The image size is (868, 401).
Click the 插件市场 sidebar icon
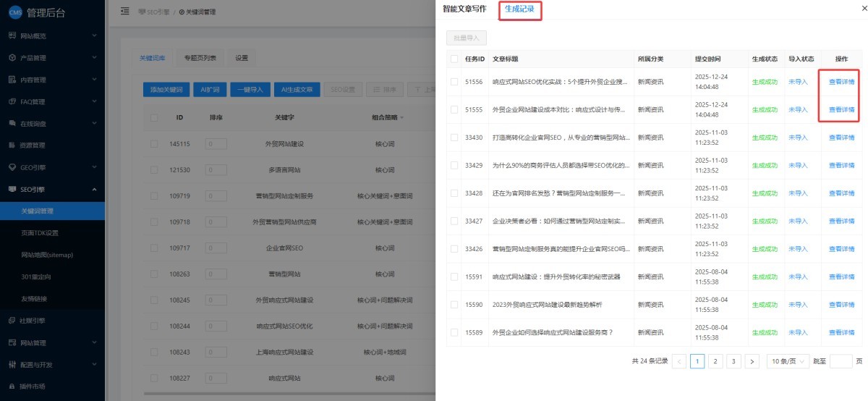click(12, 386)
